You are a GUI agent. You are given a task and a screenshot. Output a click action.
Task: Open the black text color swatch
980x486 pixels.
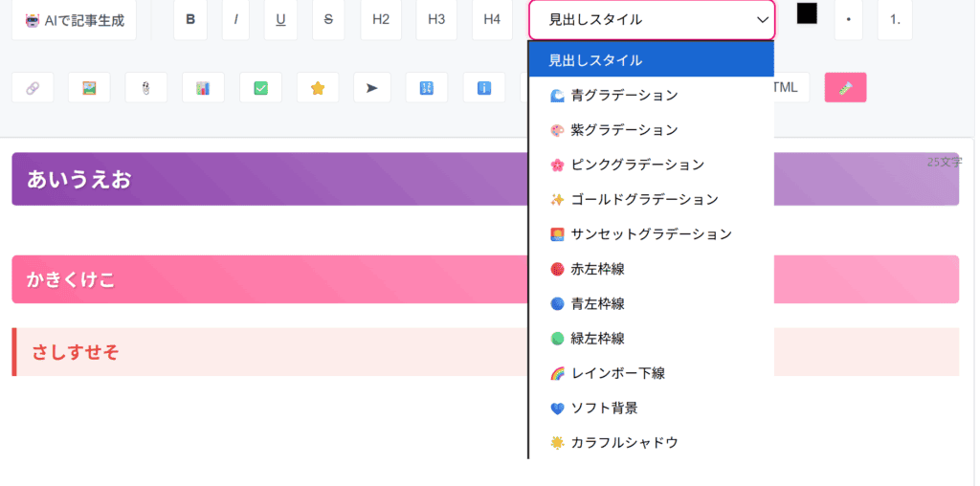807,13
